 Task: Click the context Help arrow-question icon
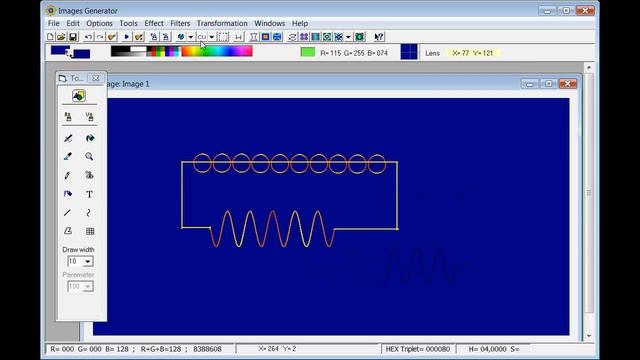(379, 37)
